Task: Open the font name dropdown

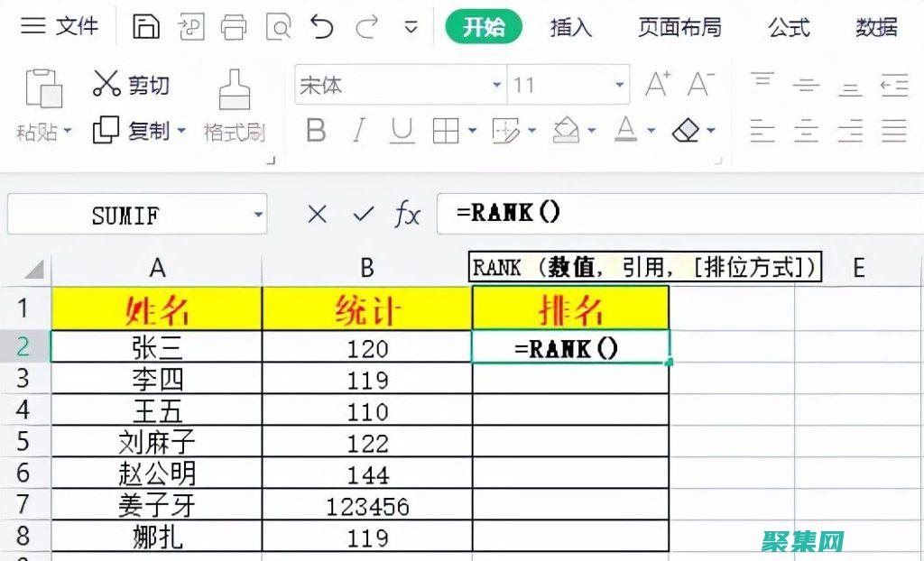Action: 495,85
